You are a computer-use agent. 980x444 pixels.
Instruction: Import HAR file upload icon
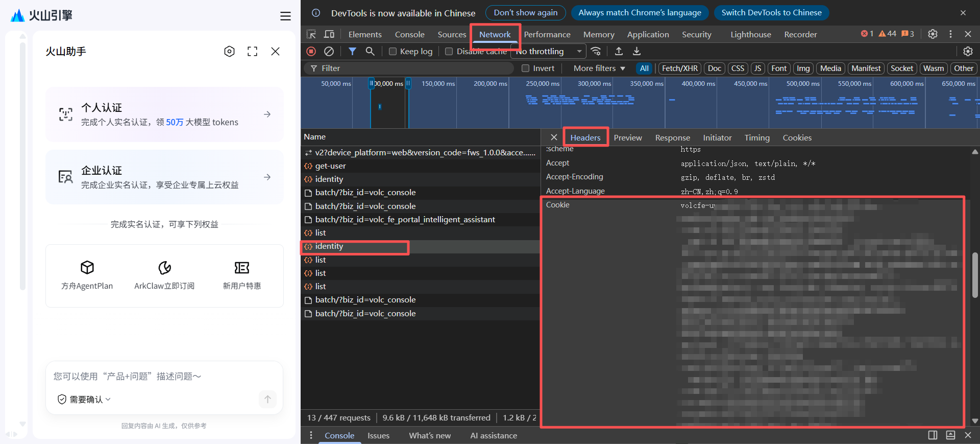tap(619, 51)
